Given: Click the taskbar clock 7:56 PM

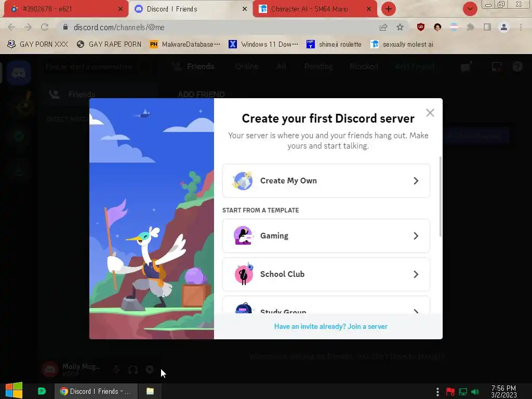Looking at the screenshot, I should [x=504, y=391].
